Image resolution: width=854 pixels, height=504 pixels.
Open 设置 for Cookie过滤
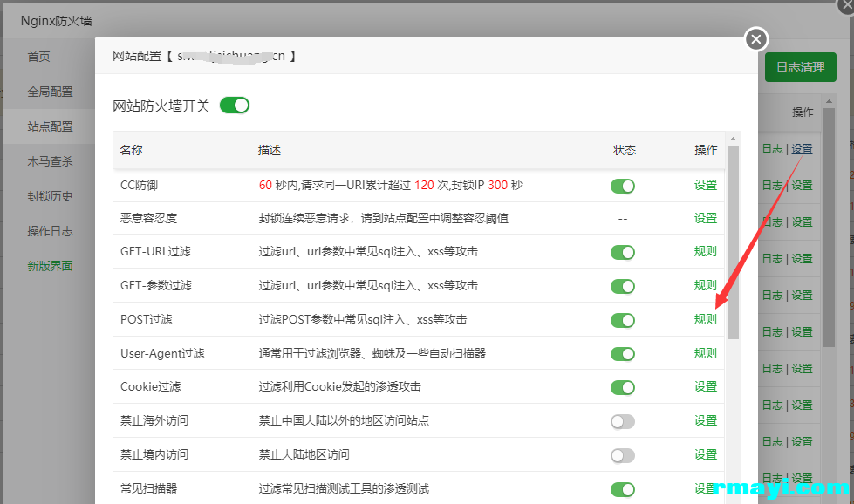[x=706, y=386]
